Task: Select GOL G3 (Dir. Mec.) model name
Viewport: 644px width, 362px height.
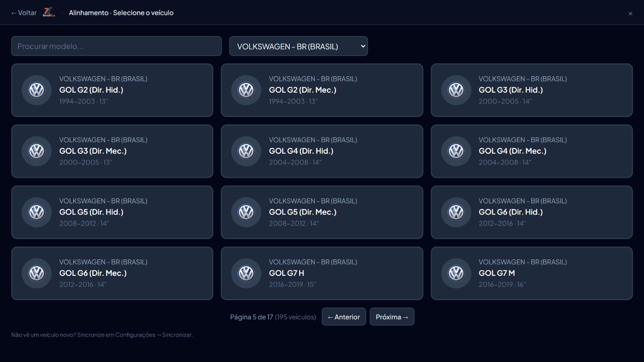Action: click(93, 151)
